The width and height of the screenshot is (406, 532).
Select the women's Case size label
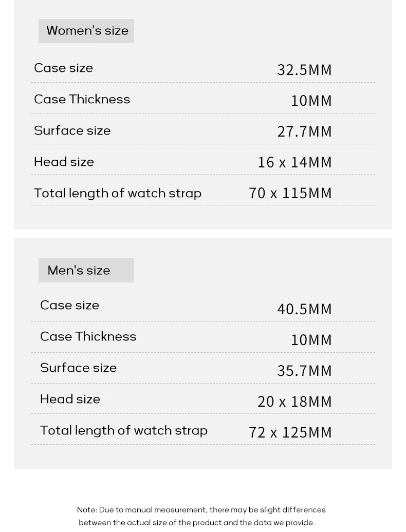point(63,68)
